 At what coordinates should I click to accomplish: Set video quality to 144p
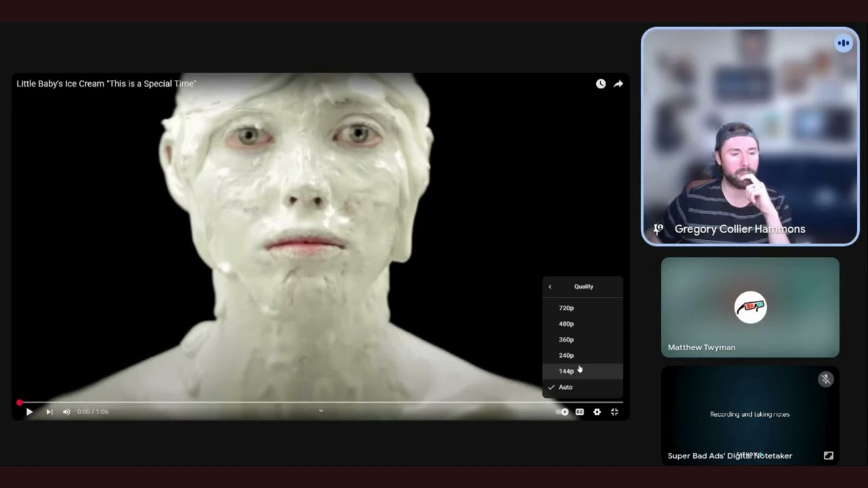tap(583, 371)
